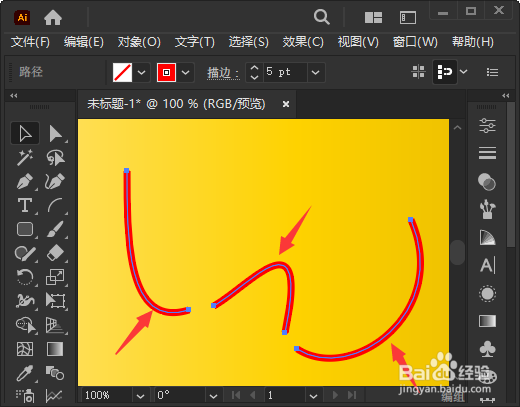
Task: Select the Shaper tool
Action: pyautogui.click(x=25, y=253)
